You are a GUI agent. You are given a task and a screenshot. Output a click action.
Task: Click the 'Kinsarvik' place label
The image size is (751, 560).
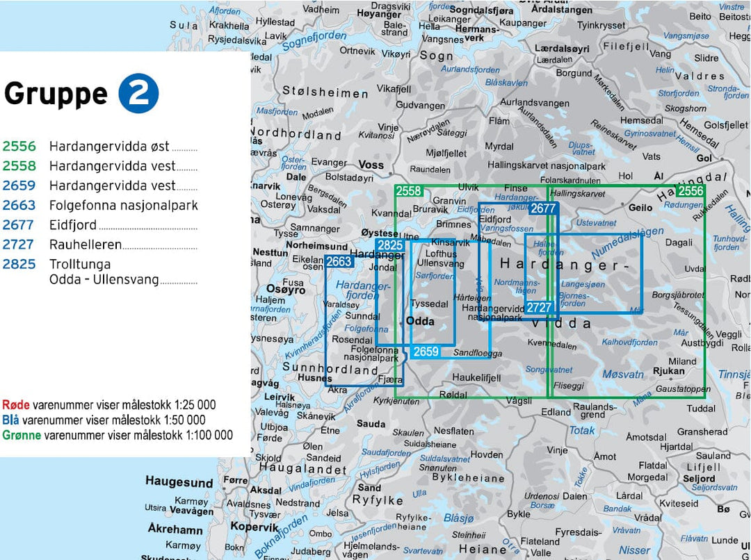tap(450, 242)
